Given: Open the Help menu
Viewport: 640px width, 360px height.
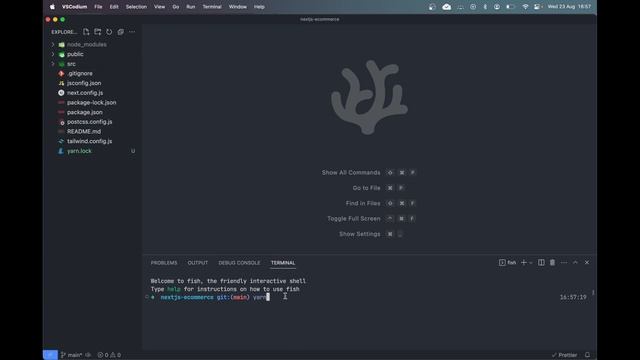Looking at the screenshot, I should (x=259, y=7).
